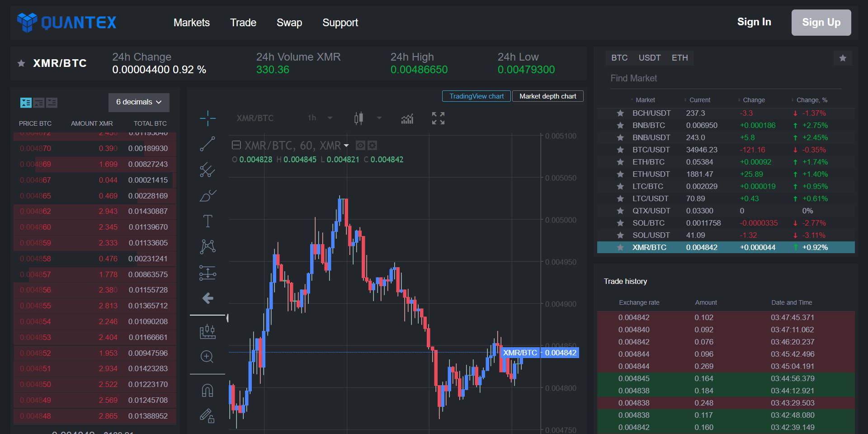The image size is (868, 434).
Task: Open candlestick chart style dropdown arrow
Action: click(379, 118)
